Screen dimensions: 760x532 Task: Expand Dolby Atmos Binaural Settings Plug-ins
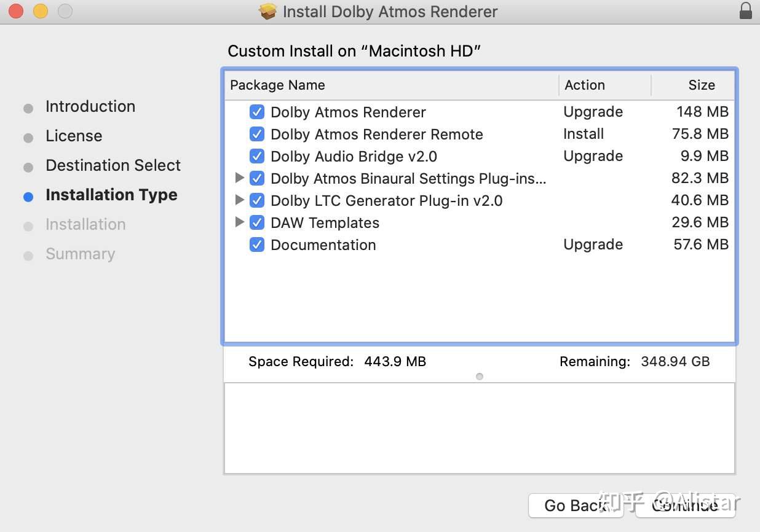click(240, 178)
